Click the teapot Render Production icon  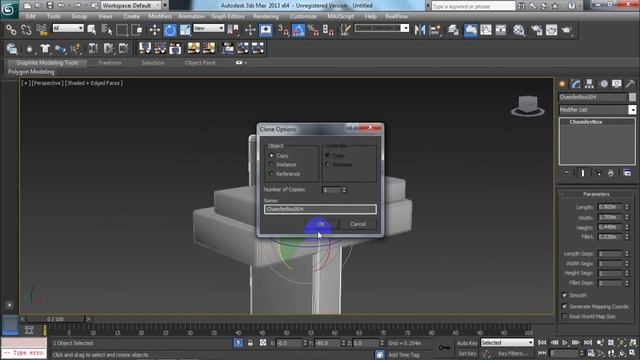[567, 30]
